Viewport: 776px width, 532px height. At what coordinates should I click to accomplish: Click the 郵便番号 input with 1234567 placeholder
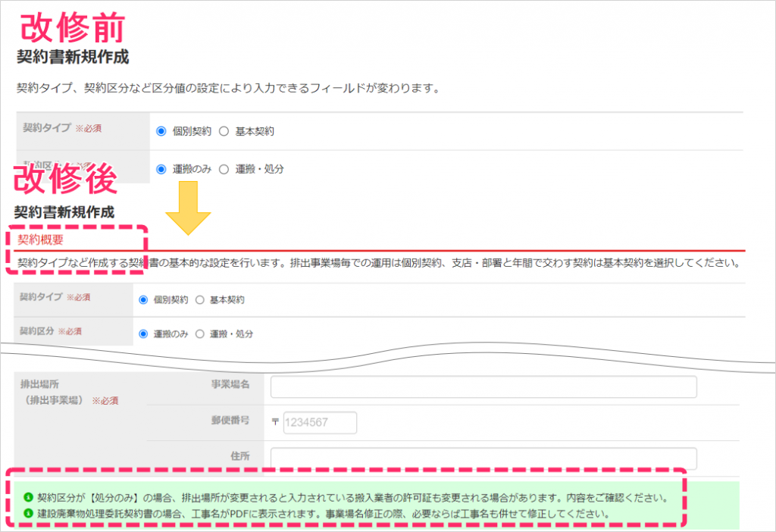point(319,423)
